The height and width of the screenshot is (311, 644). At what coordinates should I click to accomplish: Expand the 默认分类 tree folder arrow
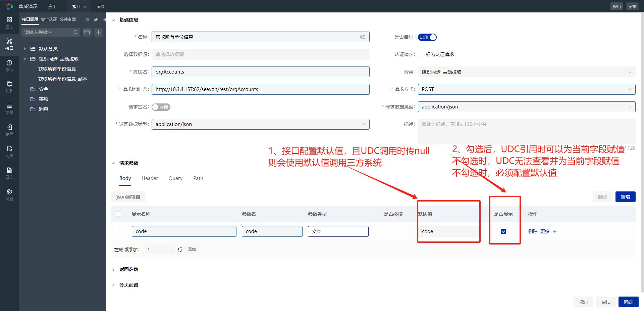25,49
